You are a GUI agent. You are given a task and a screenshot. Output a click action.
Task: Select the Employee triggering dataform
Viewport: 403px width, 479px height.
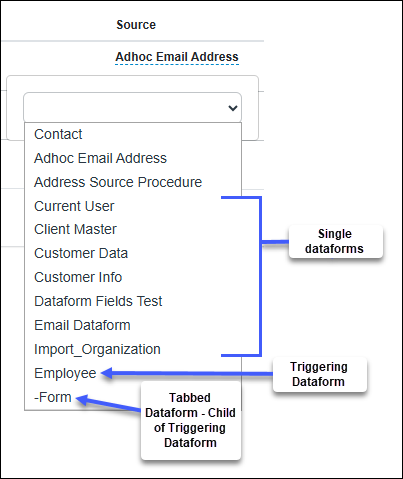point(65,373)
